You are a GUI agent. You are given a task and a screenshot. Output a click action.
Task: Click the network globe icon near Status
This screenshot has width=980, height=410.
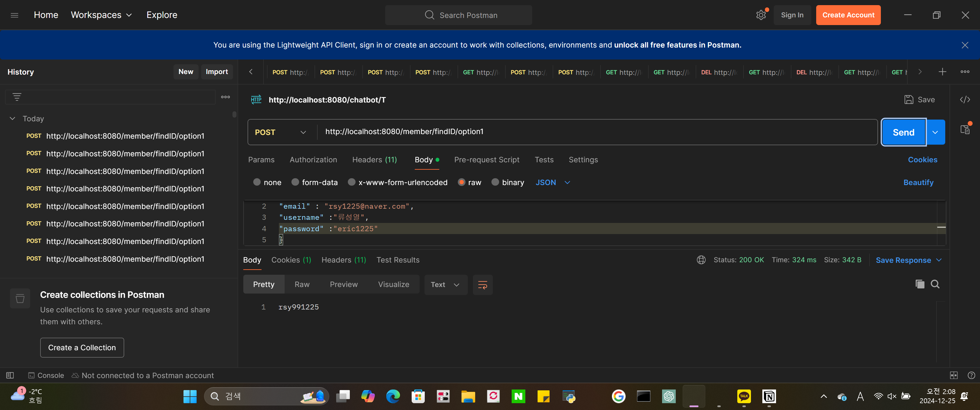point(701,260)
